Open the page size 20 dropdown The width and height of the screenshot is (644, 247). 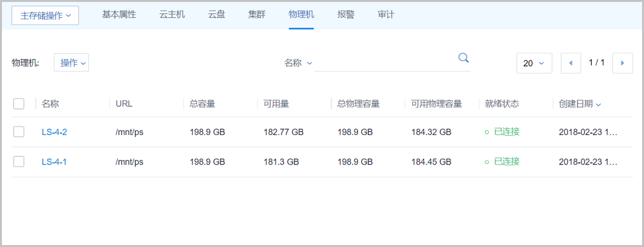[535, 63]
